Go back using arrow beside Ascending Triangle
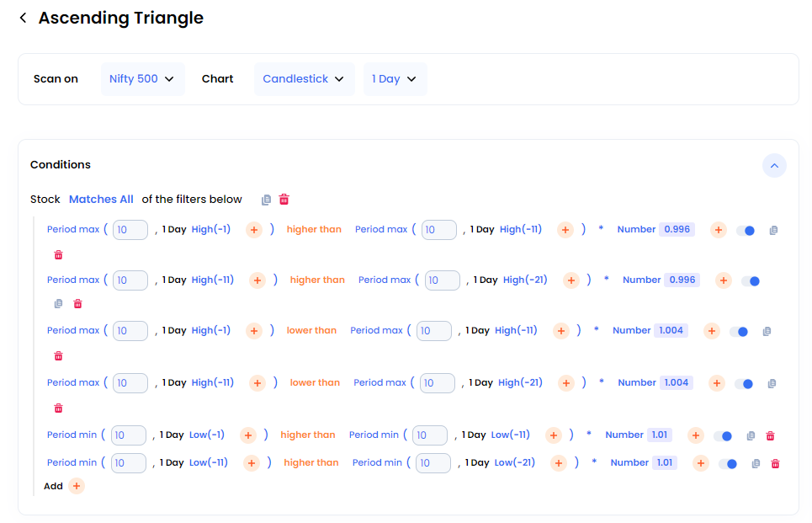 23,19
